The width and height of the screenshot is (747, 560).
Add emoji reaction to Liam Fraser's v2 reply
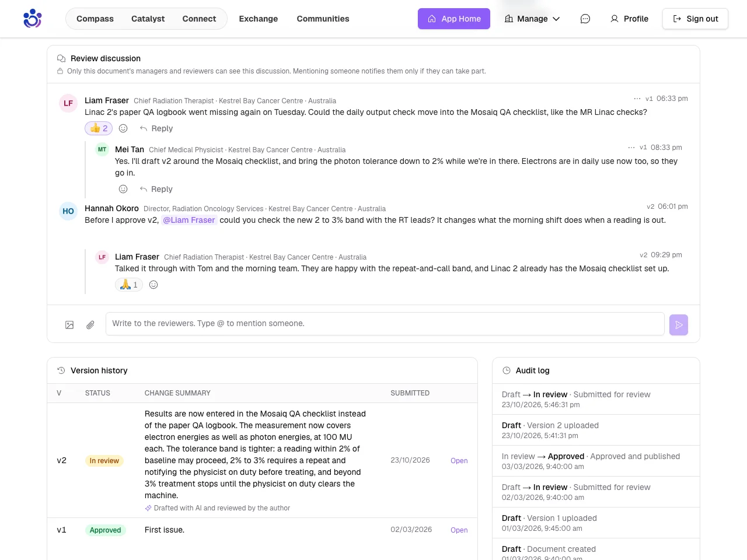153,285
